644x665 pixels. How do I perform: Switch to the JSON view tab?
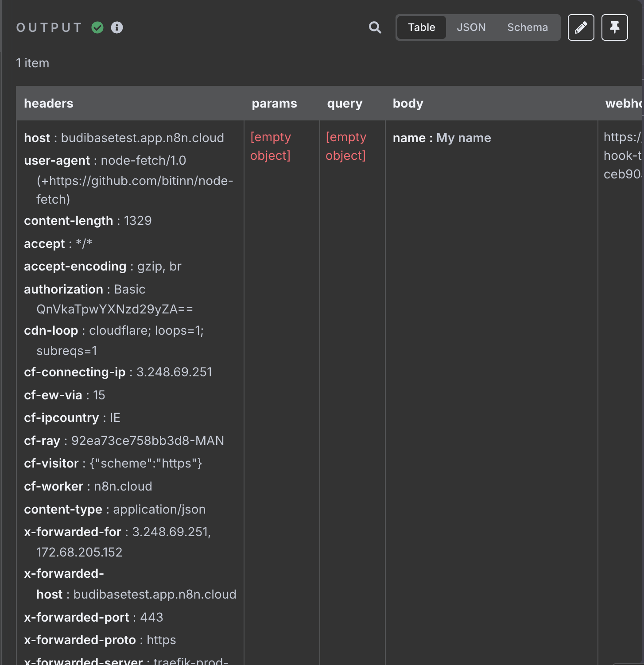coord(471,27)
